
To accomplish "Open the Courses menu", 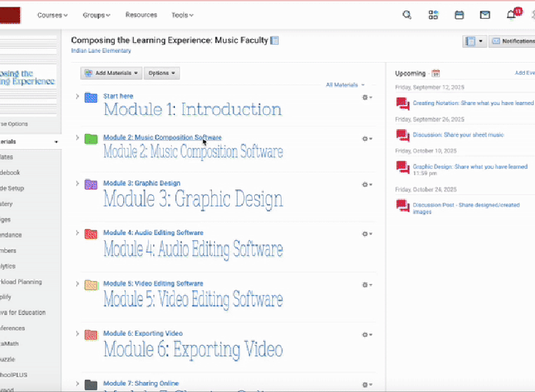I will coord(52,15).
